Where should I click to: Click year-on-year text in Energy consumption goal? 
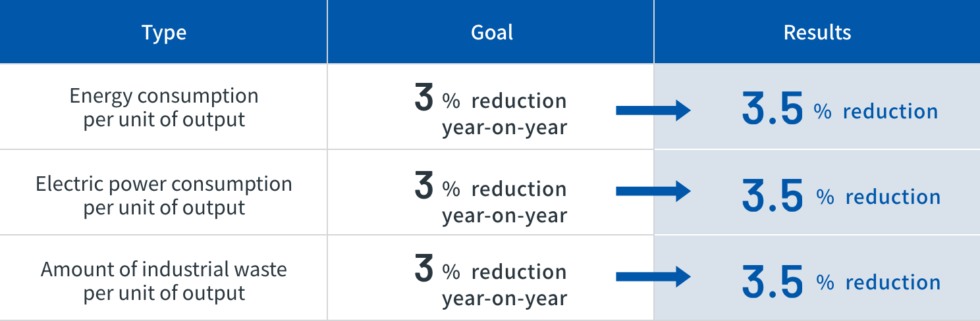pyautogui.click(x=504, y=128)
